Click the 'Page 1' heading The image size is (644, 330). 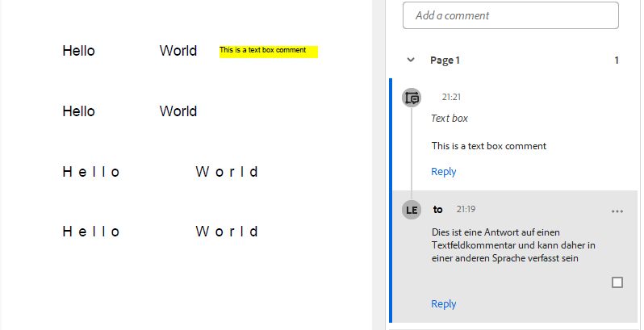445,61
